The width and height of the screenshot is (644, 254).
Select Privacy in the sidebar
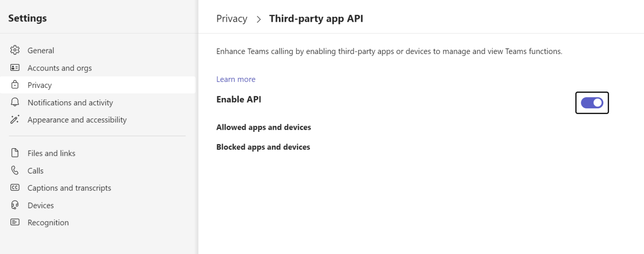coord(98,85)
